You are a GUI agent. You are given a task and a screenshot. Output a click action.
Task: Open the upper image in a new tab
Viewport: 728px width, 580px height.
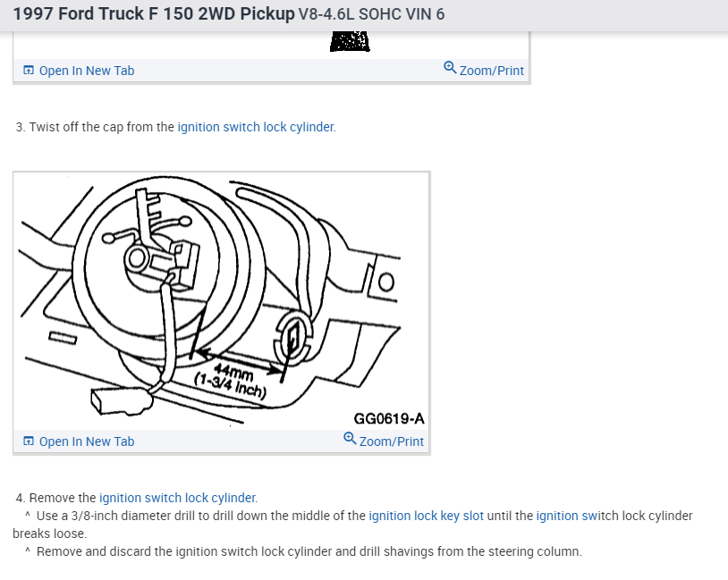click(79, 71)
